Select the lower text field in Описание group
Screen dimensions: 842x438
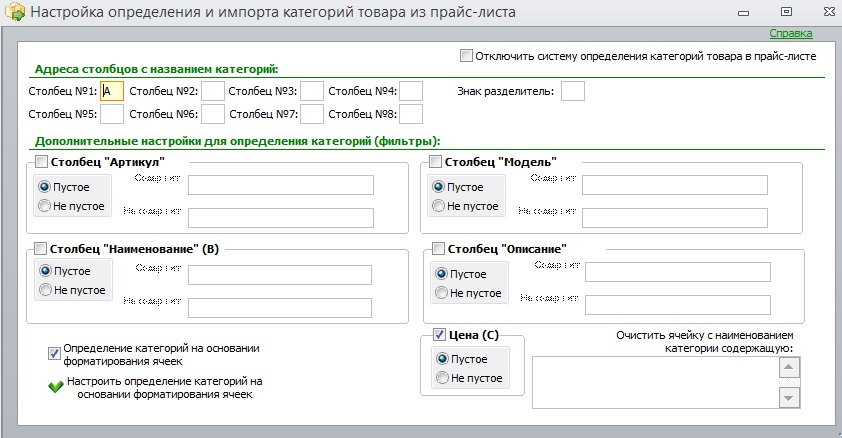(678, 305)
